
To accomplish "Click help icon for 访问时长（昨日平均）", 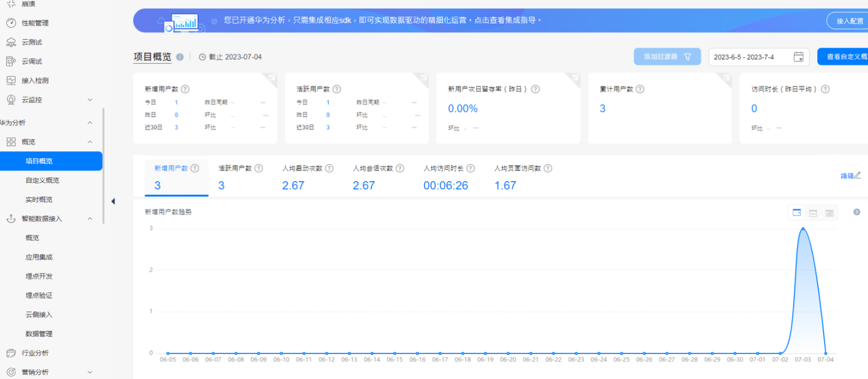I will click(825, 89).
